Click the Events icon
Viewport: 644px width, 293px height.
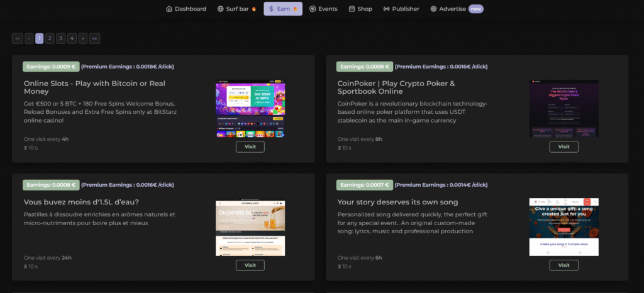pos(313,9)
